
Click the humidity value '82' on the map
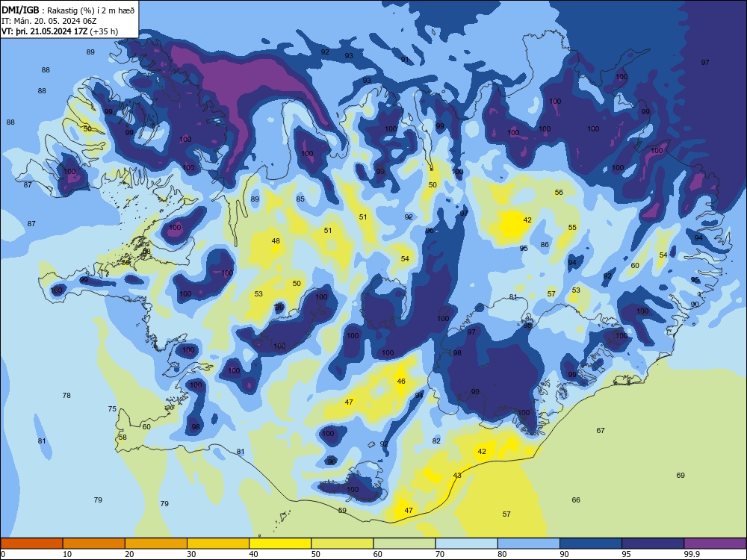pyautogui.click(x=436, y=441)
